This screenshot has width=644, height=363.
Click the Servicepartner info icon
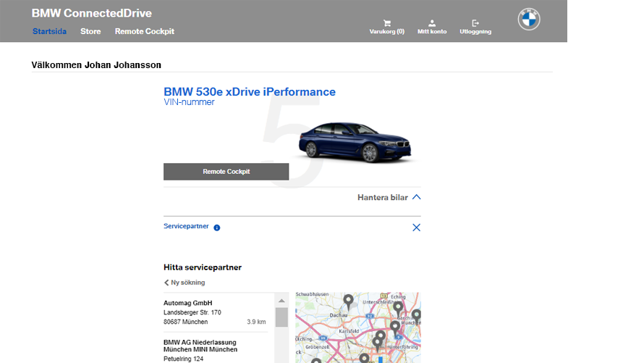tap(217, 228)
